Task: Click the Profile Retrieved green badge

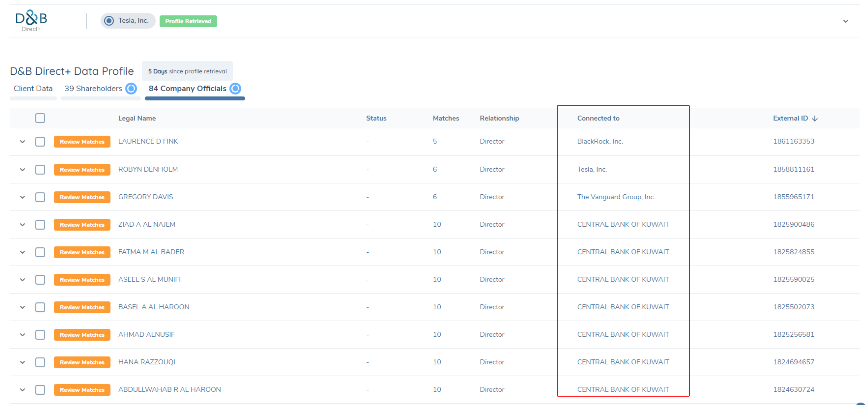Action: pyautogui.click(x=188, y=21)
